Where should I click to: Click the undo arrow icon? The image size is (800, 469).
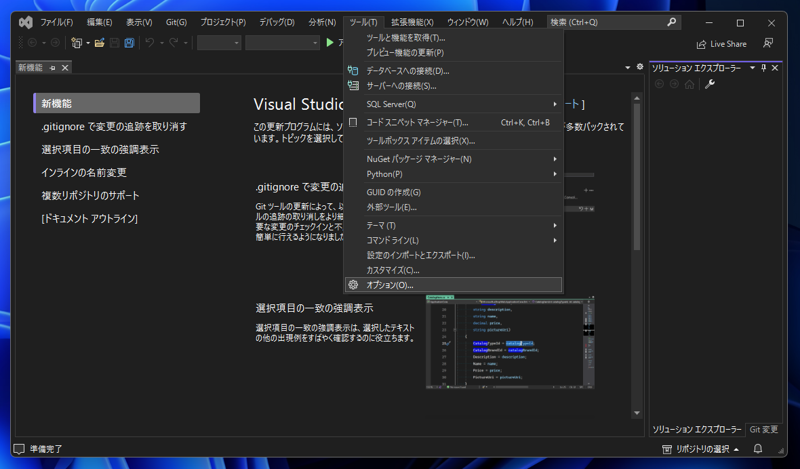(150, 43)
